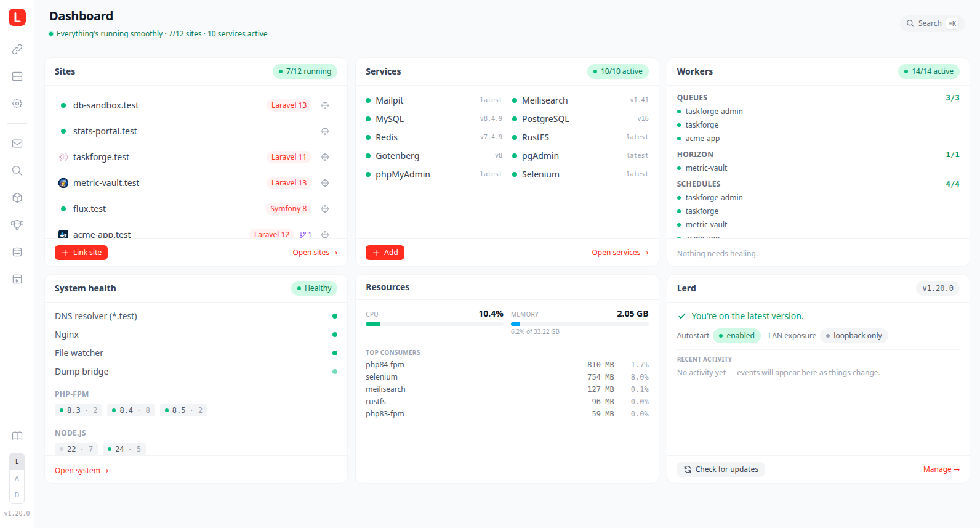Click the red Lerd logo icon

(x=17, y=17)
